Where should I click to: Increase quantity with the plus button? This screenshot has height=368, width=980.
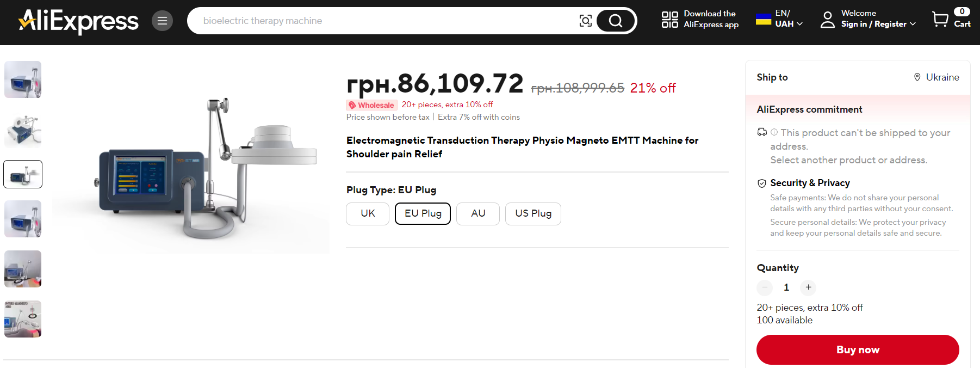coord(808,287)
